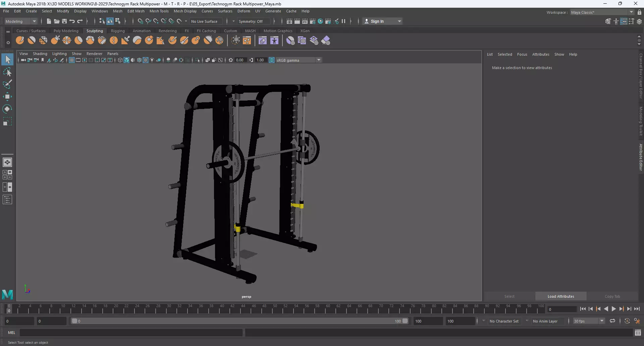Viewport: 644px width, 346px height.
Task: Toggle snap to grids
Action: pos(141,21)
